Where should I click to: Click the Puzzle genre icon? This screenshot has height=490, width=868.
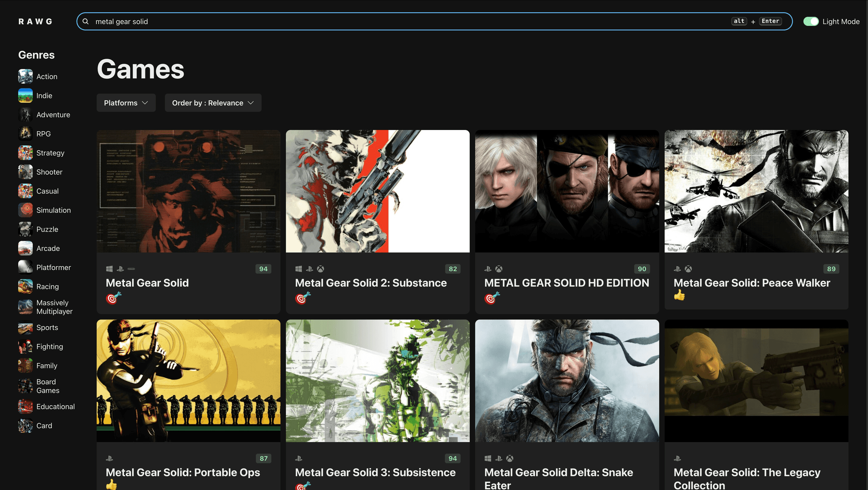click(x=25, y=229)
